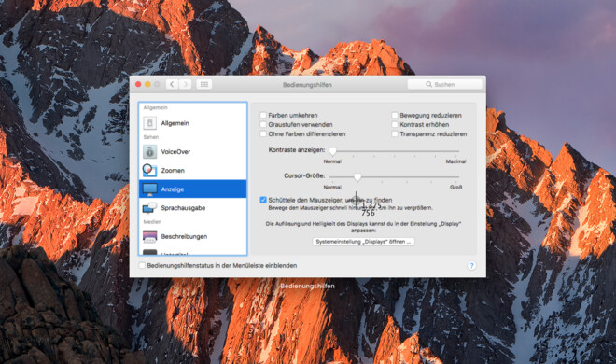Select the Anzeige label in sidebar

[173, 189]
